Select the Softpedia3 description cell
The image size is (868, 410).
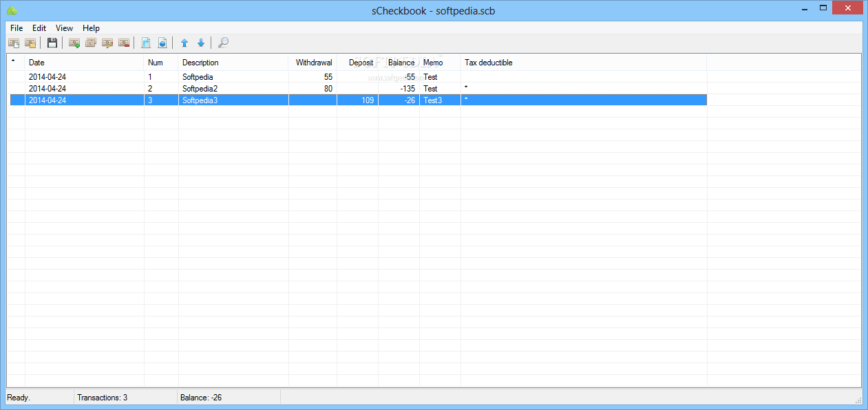tap(233, 100)
